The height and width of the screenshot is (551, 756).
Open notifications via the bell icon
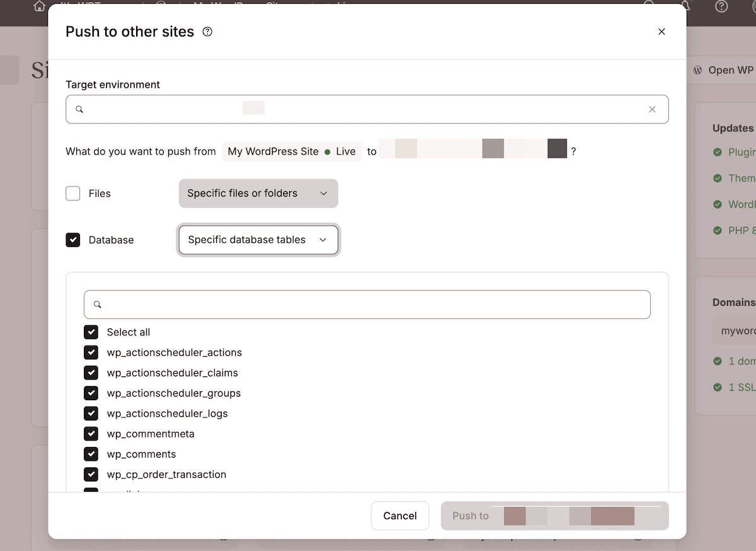coord(686,5)
